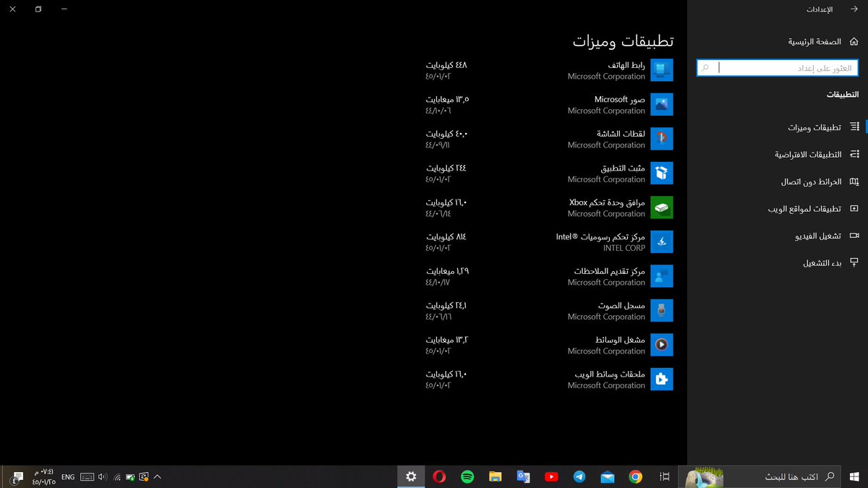
Task: Select the مسجل الصوت app name
Action: click(622, 306)
